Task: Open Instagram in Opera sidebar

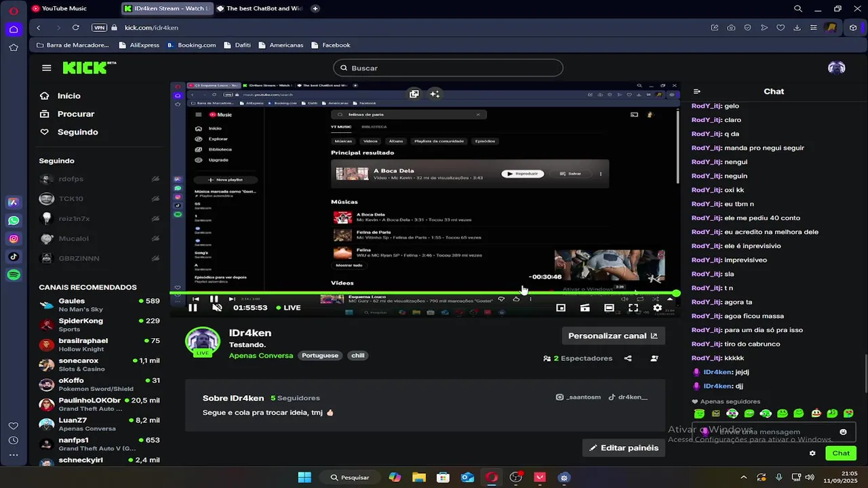Action: (x=14, y=239)
